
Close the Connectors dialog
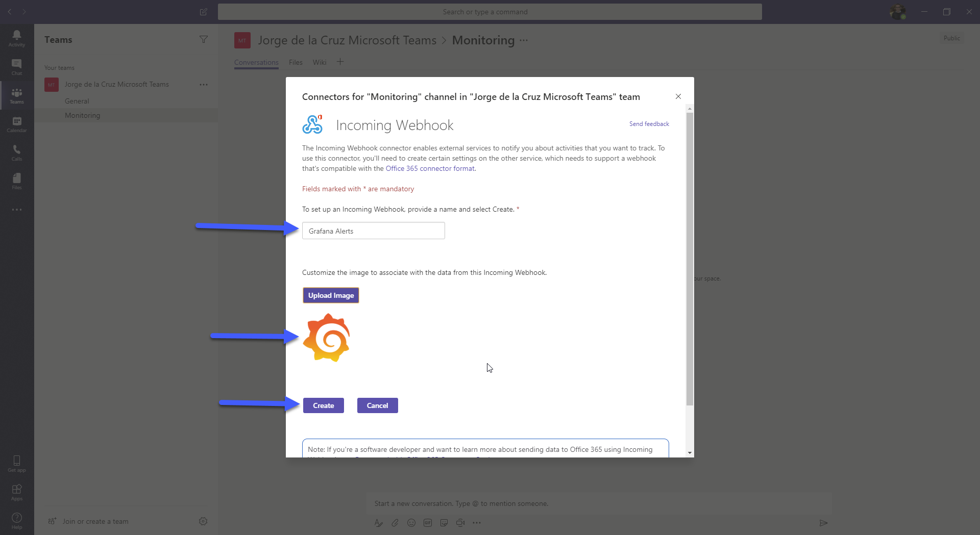[678, 96]
